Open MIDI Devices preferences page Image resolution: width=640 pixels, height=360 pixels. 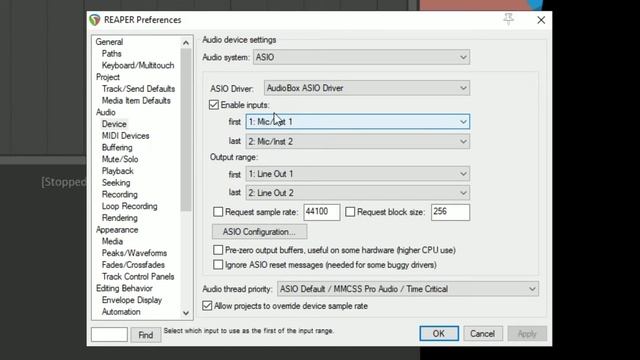(x=126, y=136)
